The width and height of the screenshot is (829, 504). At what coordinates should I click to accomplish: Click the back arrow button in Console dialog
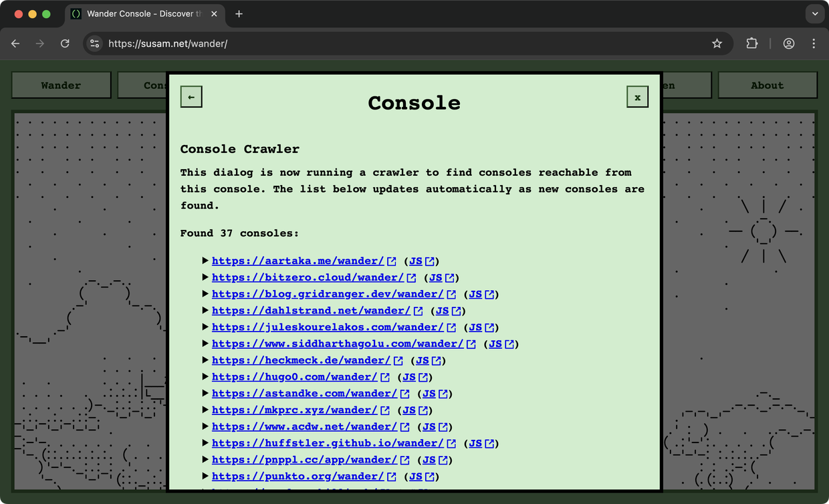[191, 97]
